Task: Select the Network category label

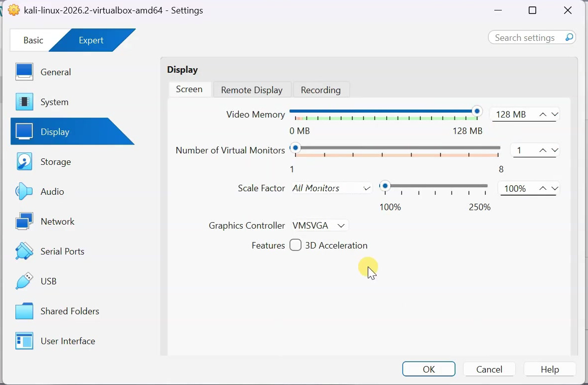Action: pos(57,221)
